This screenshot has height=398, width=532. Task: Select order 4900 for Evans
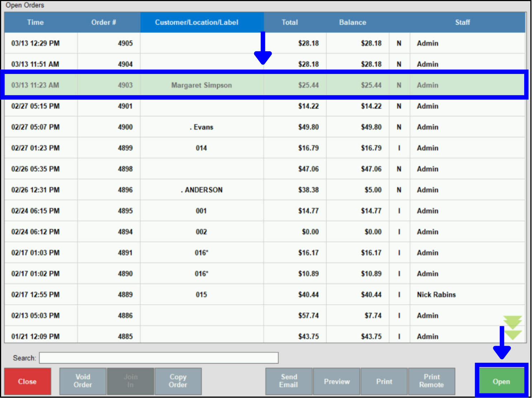tap(202, 127)
